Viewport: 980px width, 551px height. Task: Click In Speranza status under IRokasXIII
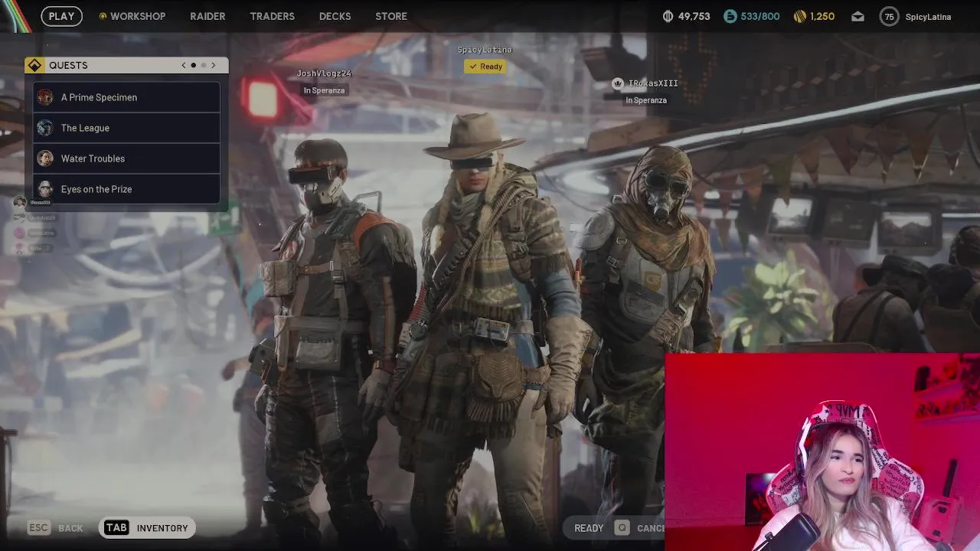tap(646, 100)
